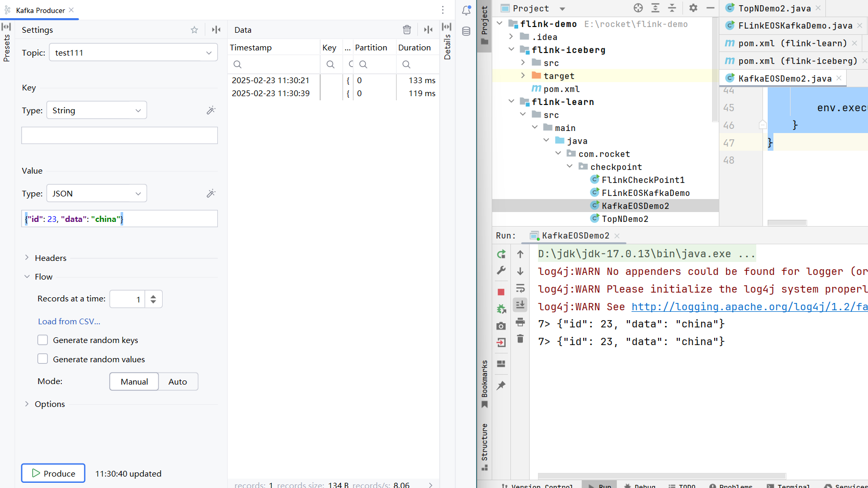Click the down arrow in Run console

520,271
